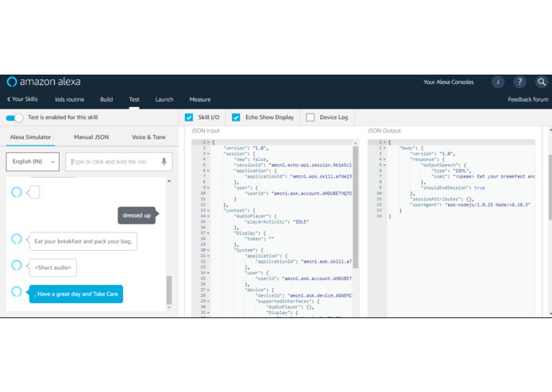Collapse the AudioPlayer block on line 14
This screenshot has width=552, height=392.
(x=208, y=216)
